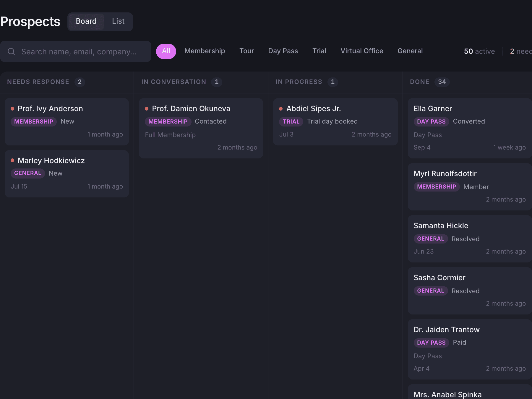Click the search magnifier icon

pyautogui.click(x=11, y=51)
